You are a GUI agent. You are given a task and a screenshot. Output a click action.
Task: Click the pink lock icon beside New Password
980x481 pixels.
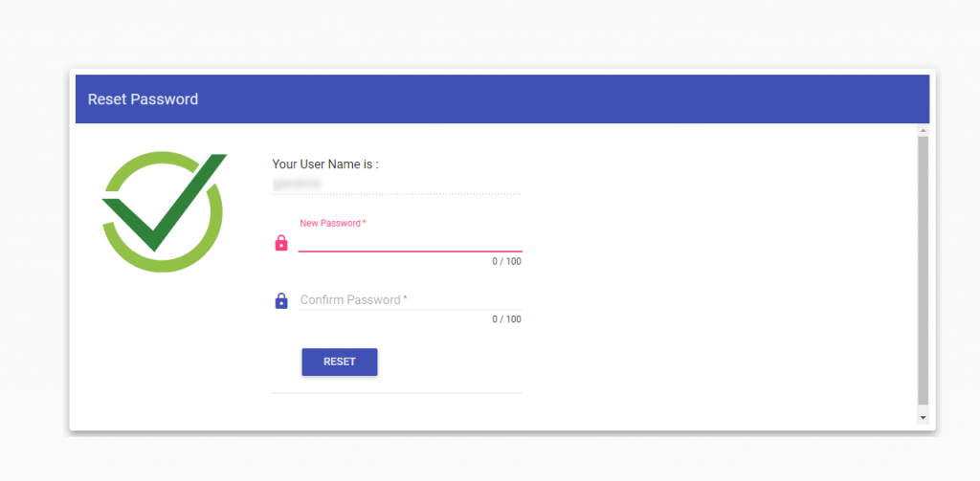pos(281,243)
